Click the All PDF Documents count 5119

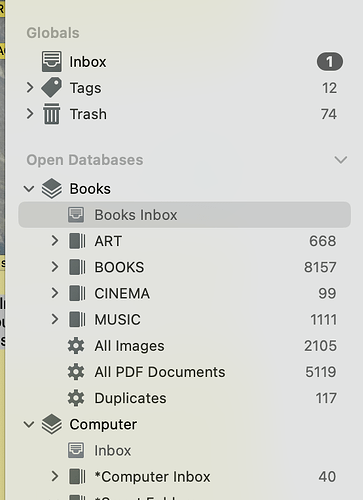pos(321,372)
